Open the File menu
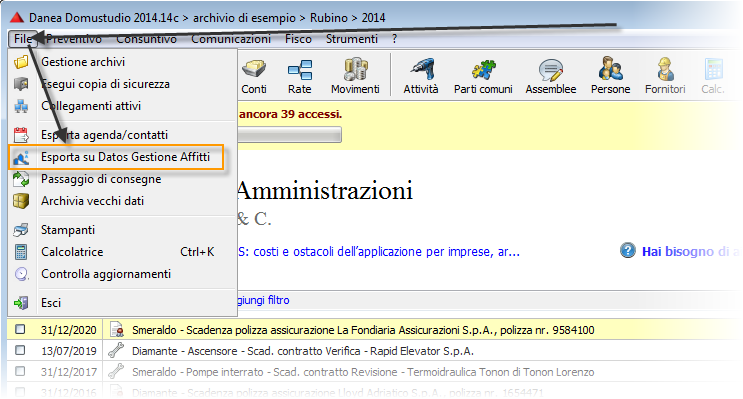This screenshot has width=743, height=399. [x=23, y=39]
